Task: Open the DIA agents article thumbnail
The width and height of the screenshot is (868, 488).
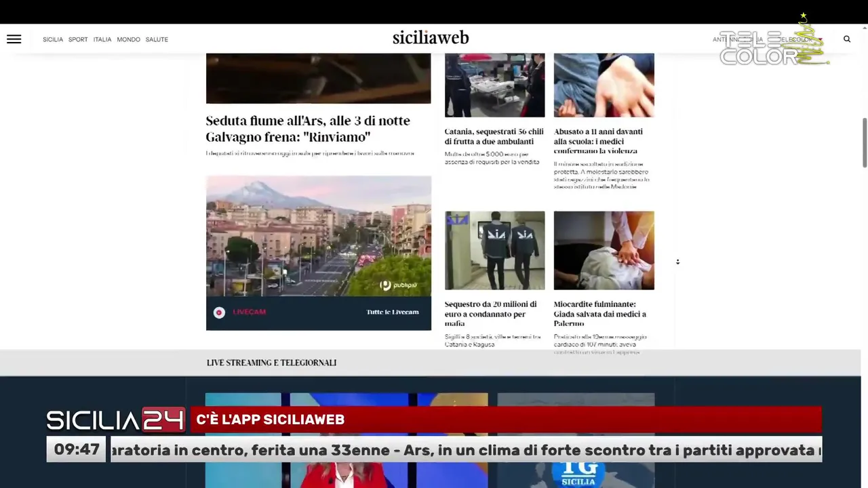Action: 494,250
